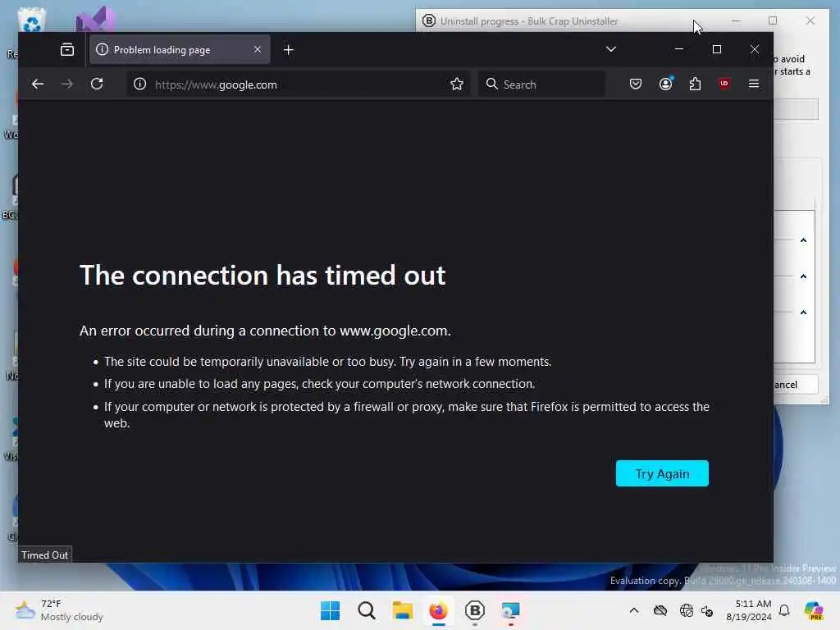Click the Firefox forward arrow
The image size is (840, 630).
(x=67, y=84)
